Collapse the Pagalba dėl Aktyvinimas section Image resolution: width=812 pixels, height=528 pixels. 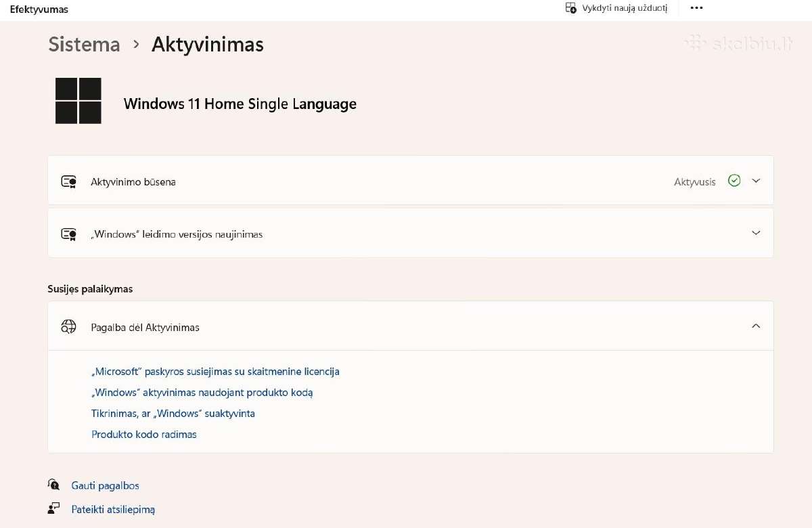pyautogui.click(x=757, y=326)
